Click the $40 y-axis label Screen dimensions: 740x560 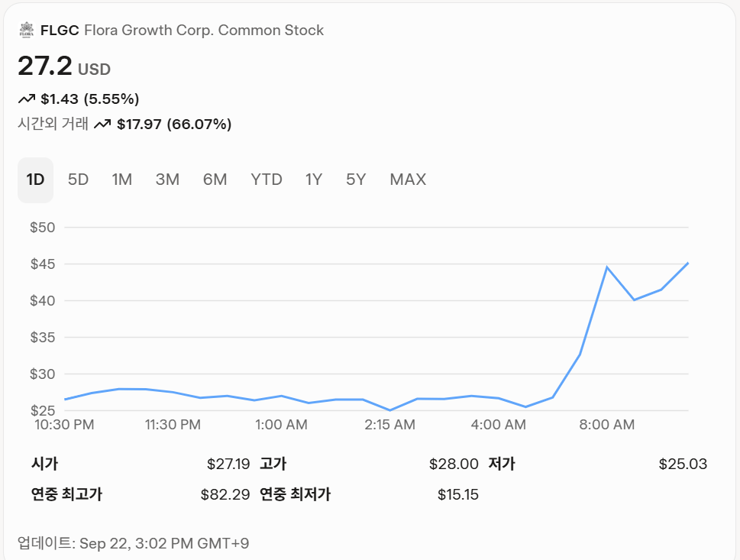coord(43,301)
